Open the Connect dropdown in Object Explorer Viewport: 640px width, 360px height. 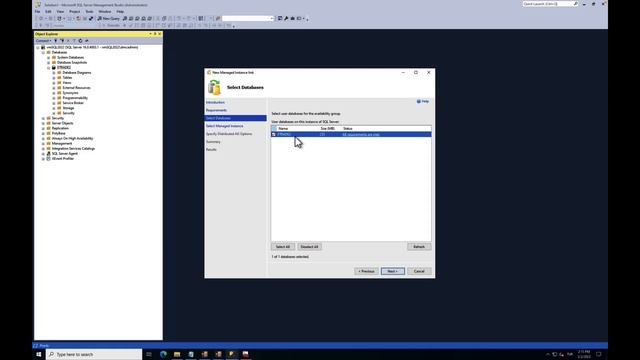[x=43, y=41]
